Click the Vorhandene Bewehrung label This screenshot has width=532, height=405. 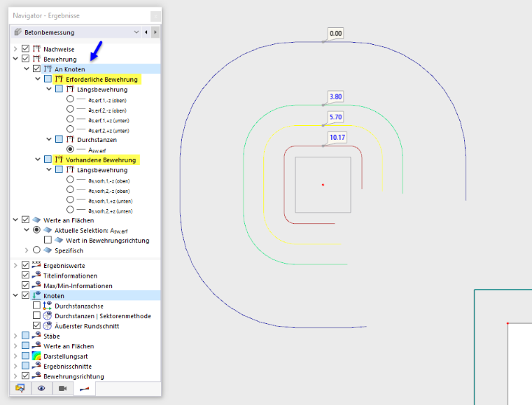(101, 160)
